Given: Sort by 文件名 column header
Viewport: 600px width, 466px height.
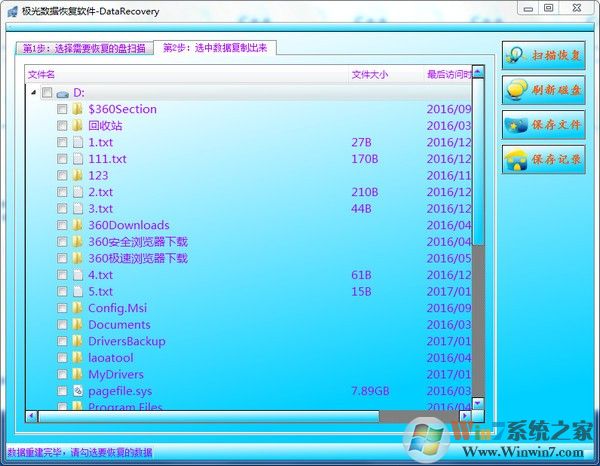Looking at the screenshot, I should pyautogui.click(x=42, y=74).
